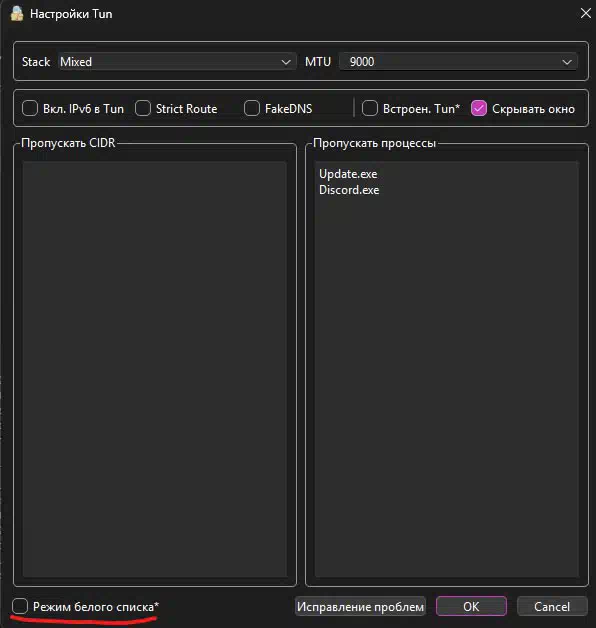Open the MTU dropdown showing 9000
596x628 pixels.
pos(458,62)
